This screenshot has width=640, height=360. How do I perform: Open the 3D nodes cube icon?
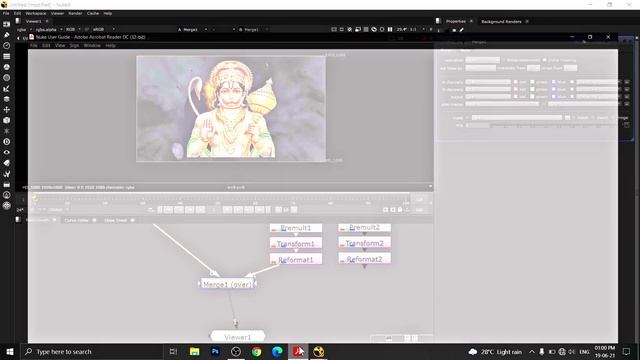[7, 120]
